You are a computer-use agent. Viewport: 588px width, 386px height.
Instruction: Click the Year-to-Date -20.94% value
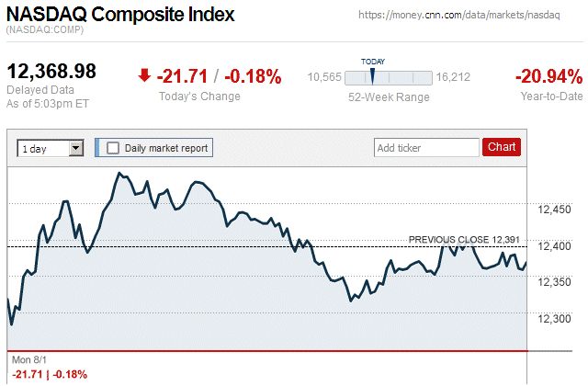click(x=548, y=76)
